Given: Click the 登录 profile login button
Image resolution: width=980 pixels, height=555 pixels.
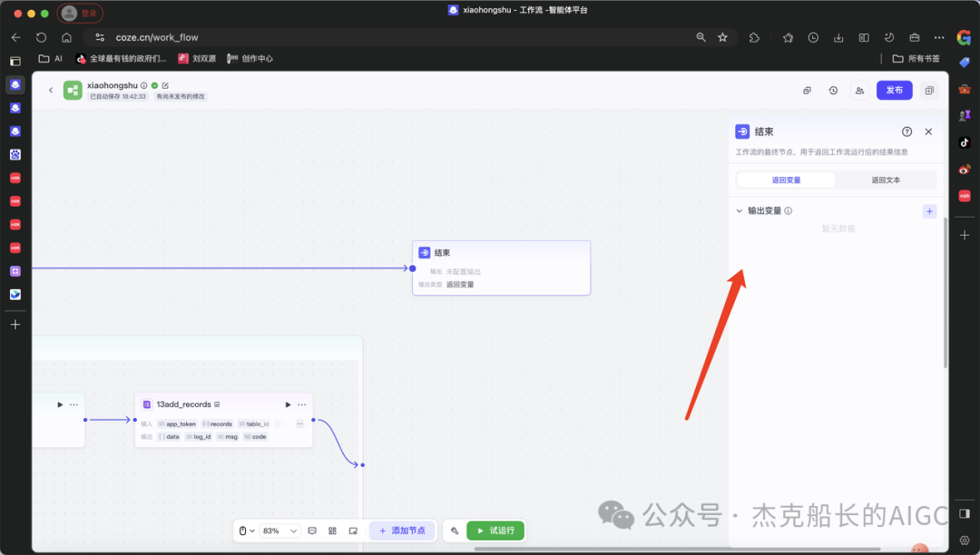Looking at the screenshot, I should [x=80, y=13].
